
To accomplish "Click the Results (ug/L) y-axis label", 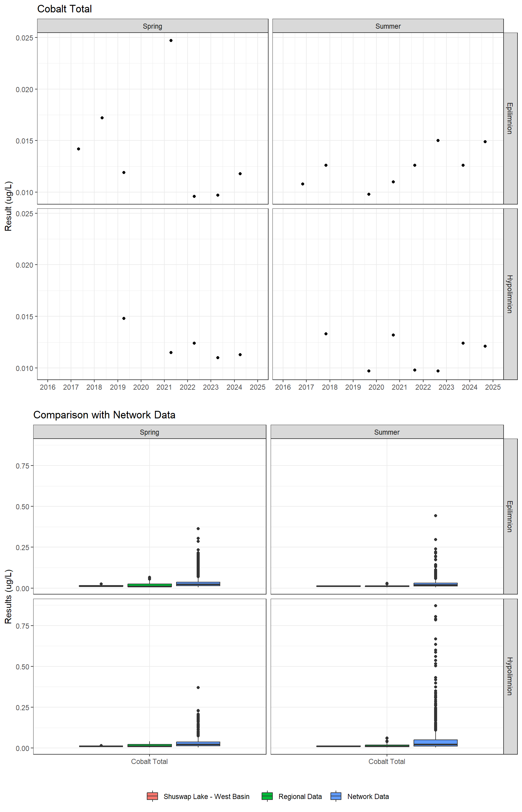I will click(x=8, y=596).
